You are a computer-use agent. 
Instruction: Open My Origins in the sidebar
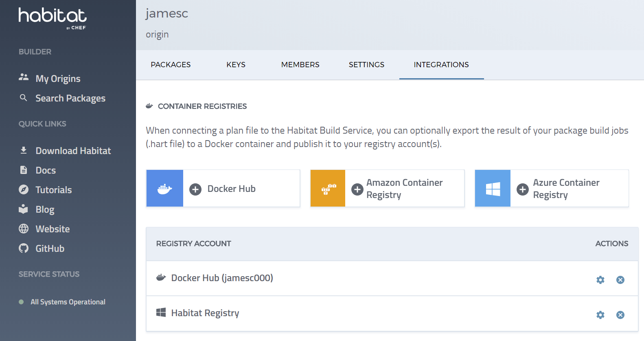pos(58,79)
